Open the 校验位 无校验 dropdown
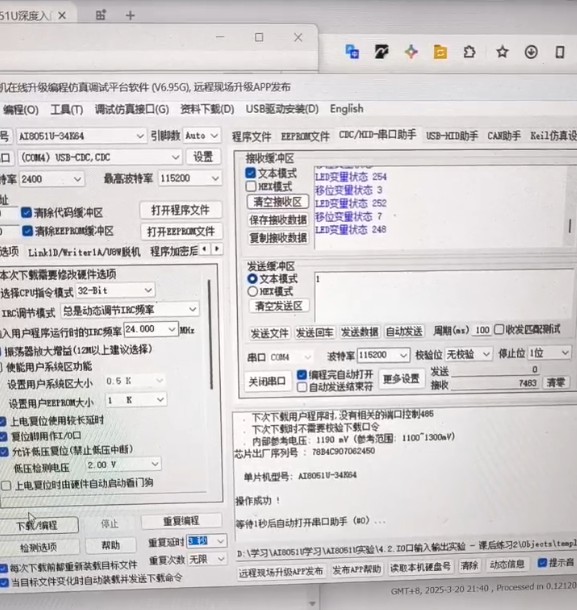Screen dimensions: 577x610 pyautogui.click(x=468, y=354)
